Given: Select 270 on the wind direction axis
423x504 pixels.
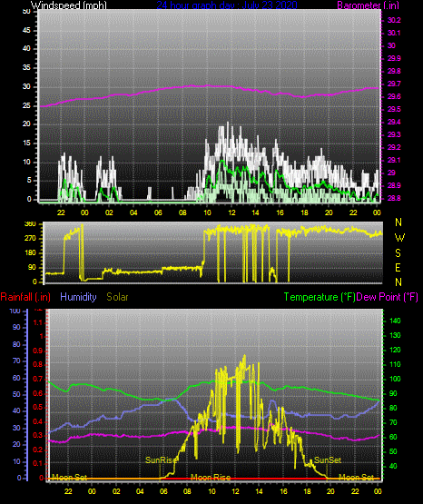Looking at the screenshot, I should point(30,239).
